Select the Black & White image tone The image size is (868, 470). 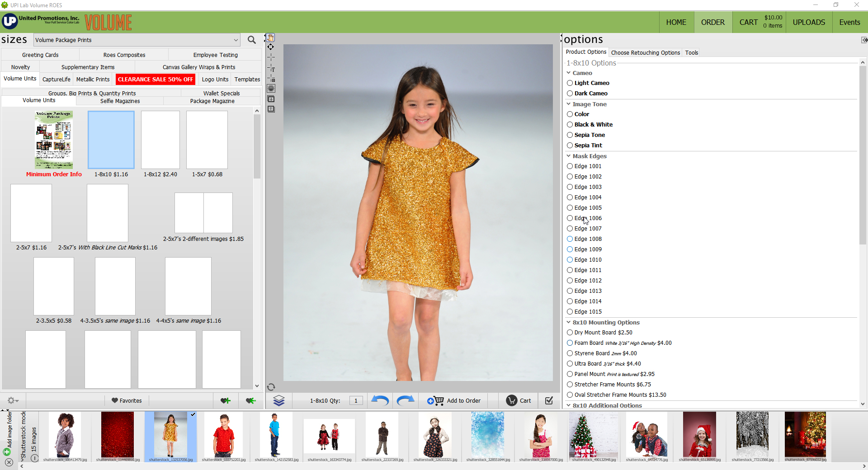pyautogui.click(x=570, y=125)
